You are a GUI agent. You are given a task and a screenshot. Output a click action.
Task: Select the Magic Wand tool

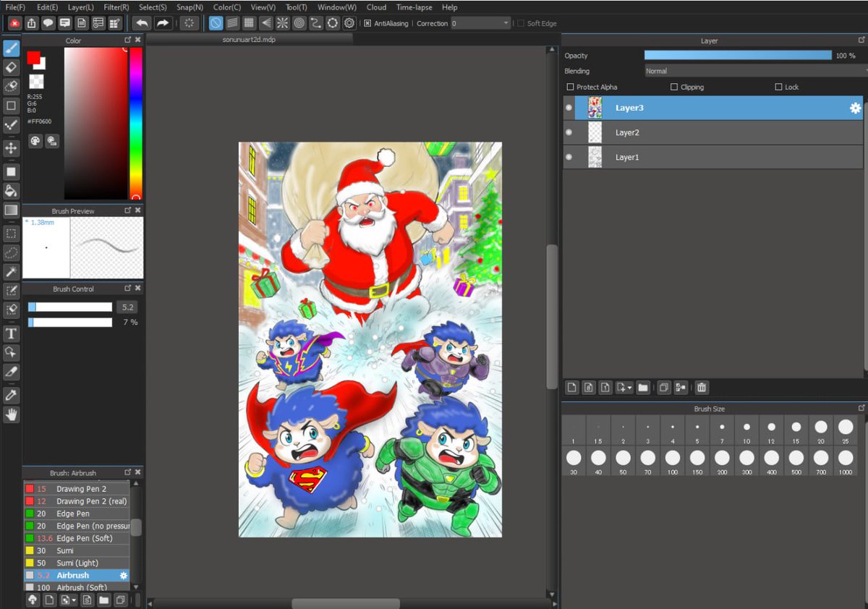tap(11, 271)
